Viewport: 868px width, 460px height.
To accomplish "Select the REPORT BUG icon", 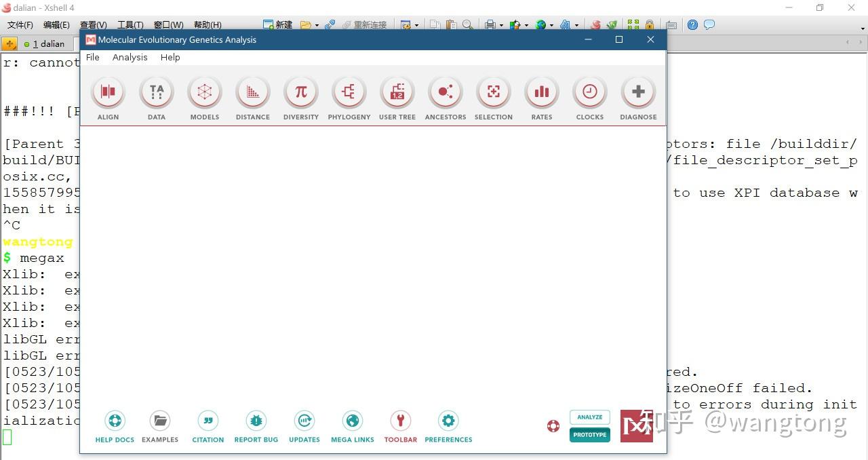I will coord(256,421).
